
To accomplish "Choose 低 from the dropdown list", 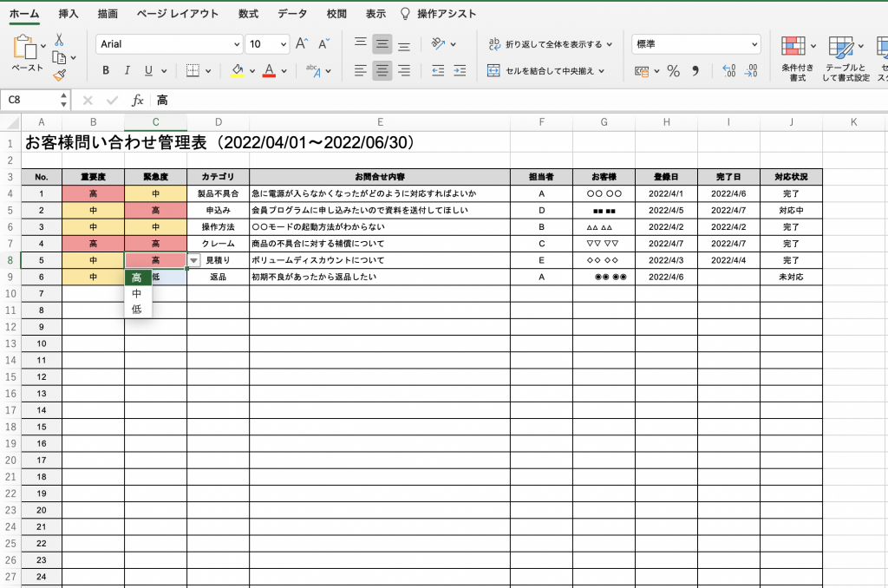I will point(137,310).
